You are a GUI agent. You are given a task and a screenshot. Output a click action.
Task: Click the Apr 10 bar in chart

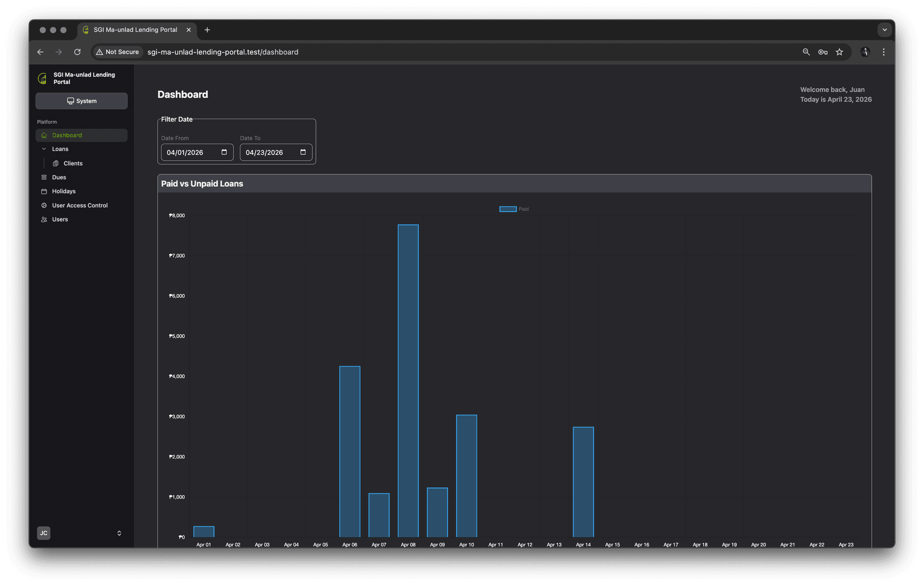467,476
